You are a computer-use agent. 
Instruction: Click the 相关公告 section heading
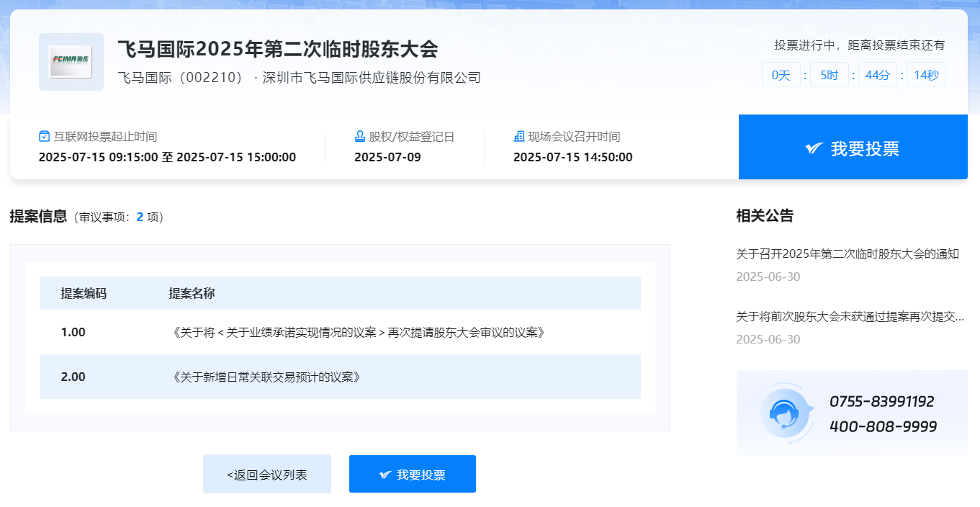coord(765,215)
